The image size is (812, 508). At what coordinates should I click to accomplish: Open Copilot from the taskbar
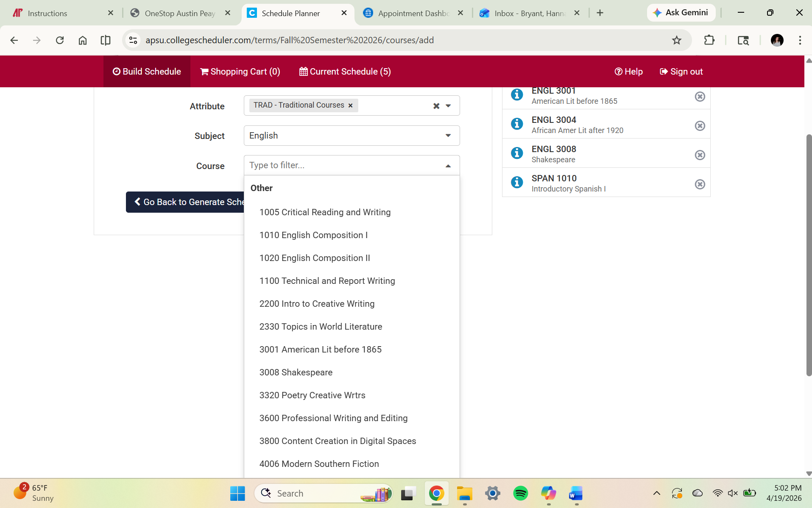point(548,493)
